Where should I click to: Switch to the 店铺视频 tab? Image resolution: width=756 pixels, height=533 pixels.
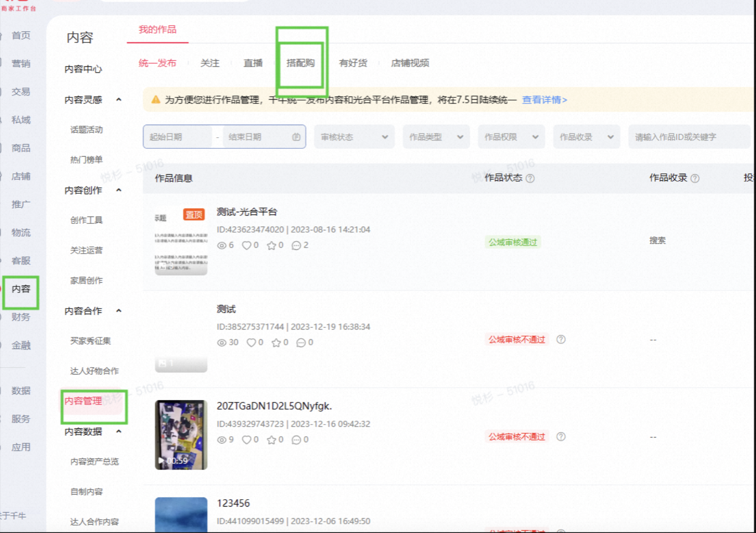coord(410,63)
